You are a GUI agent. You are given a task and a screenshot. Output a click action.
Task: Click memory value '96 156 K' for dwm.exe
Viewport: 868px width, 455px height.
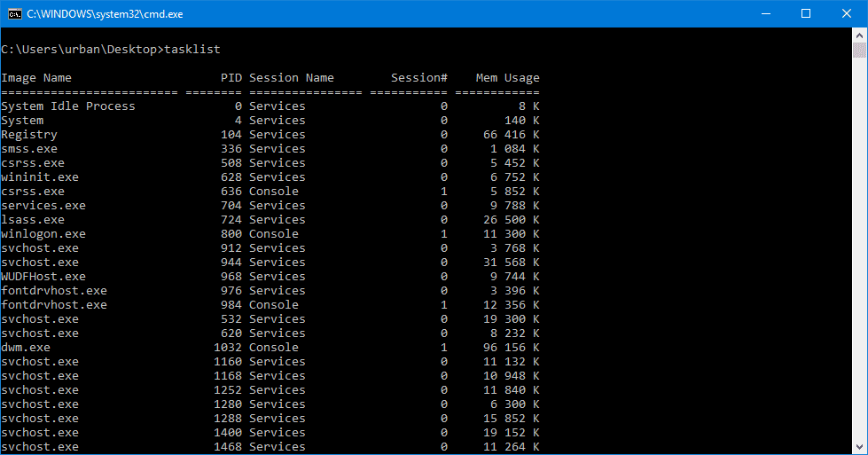[512, 348]
